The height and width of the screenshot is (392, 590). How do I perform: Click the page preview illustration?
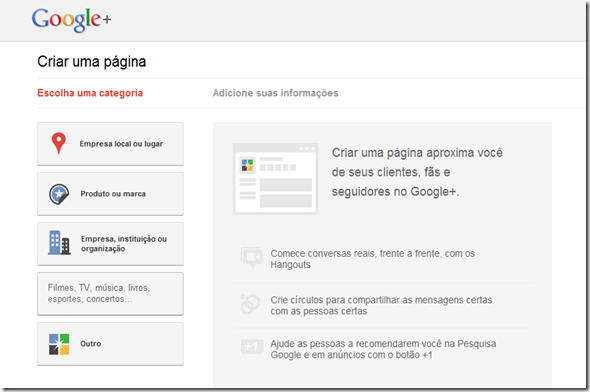[275, 179]
